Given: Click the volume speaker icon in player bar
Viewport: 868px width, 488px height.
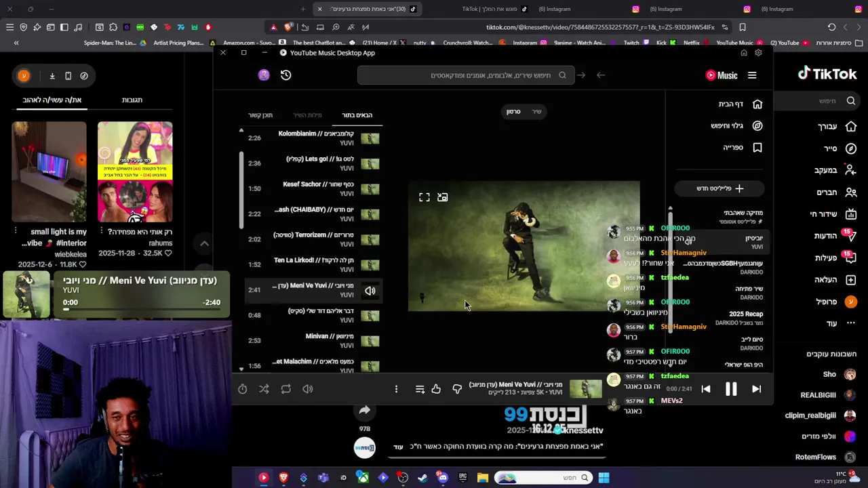Looking at the screenshot, I should pyautogui.click(x=307, y=389).
